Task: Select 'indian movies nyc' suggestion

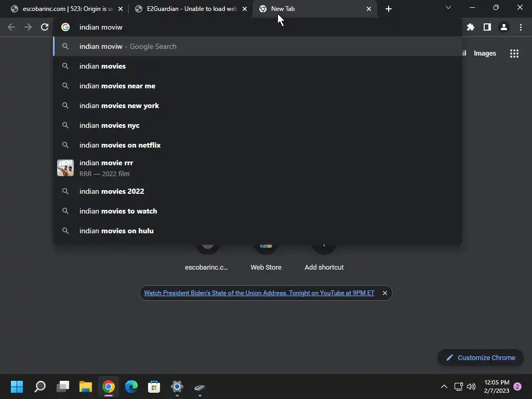Action: 258,125
